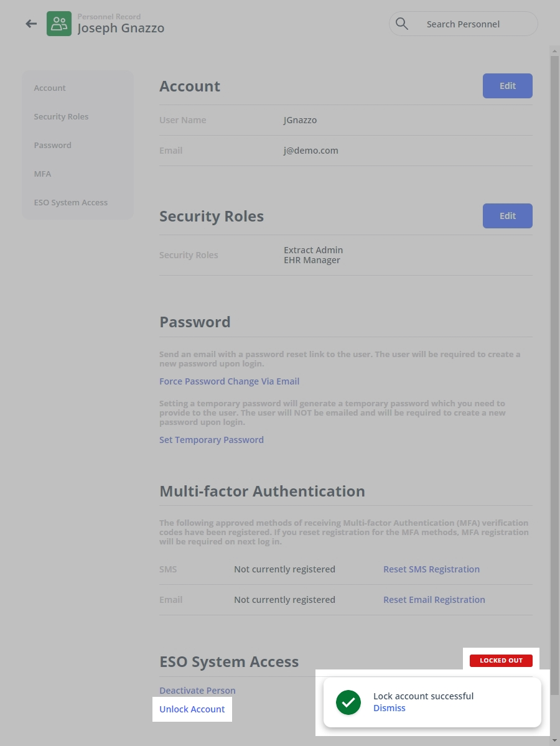The height and width of the screenshot is (746, 560).
Task: Click the back arrow icon
Action: point(31,24)
